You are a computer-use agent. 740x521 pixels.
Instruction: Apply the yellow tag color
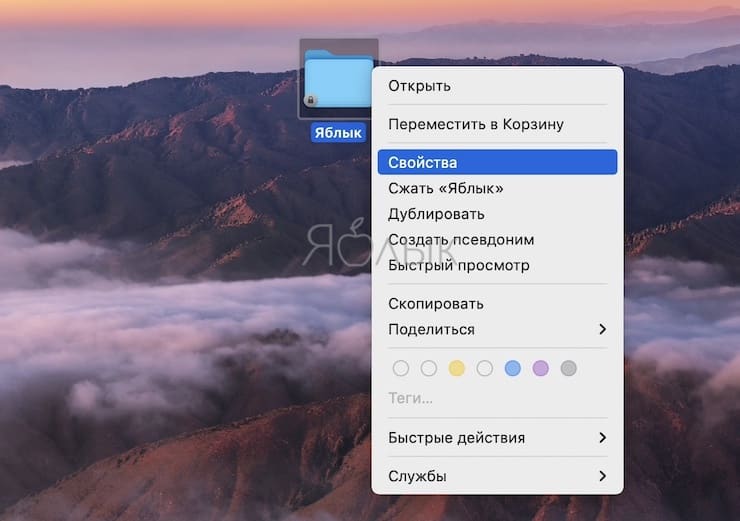pos(456,368)
